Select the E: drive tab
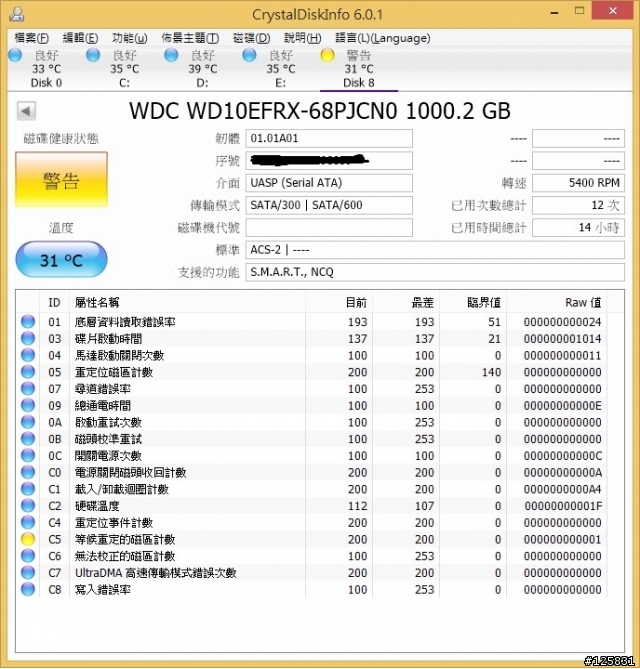 click(280, 69)
